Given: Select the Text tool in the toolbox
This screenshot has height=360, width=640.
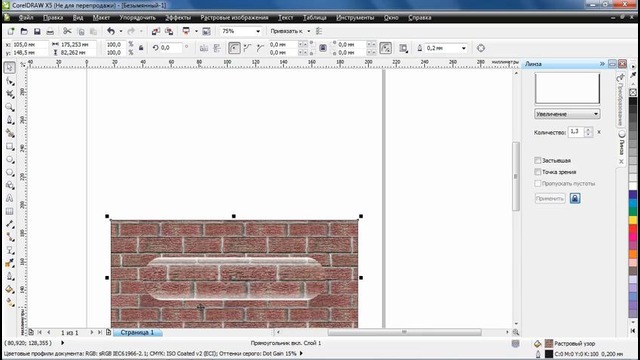Looking at the screenshot, I should click(x=10, y=198).
